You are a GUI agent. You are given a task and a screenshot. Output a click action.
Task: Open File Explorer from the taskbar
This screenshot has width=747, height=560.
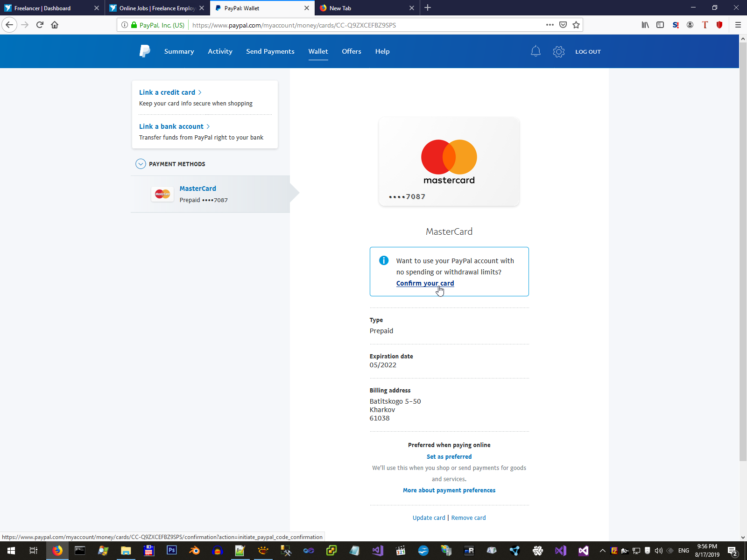tap(126, 551)
